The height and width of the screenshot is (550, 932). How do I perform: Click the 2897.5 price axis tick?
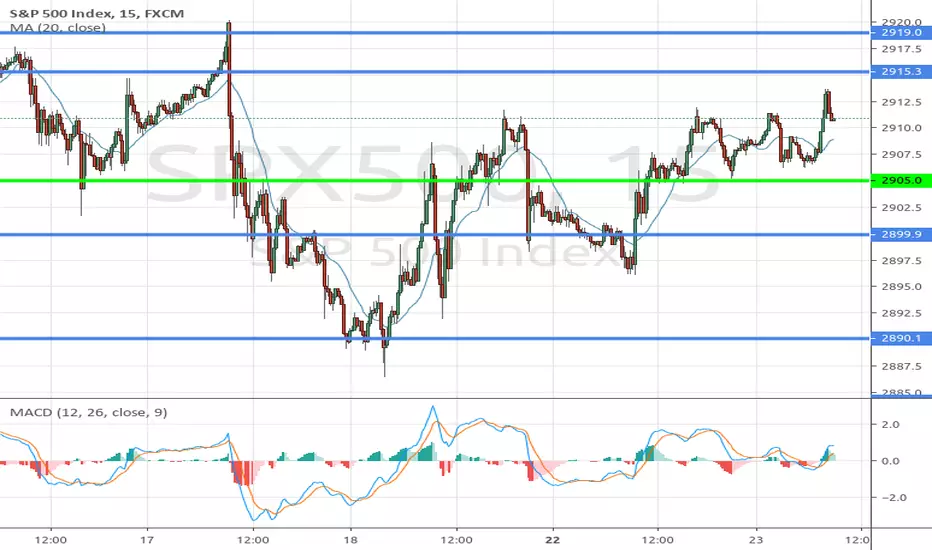click(902, 260)
